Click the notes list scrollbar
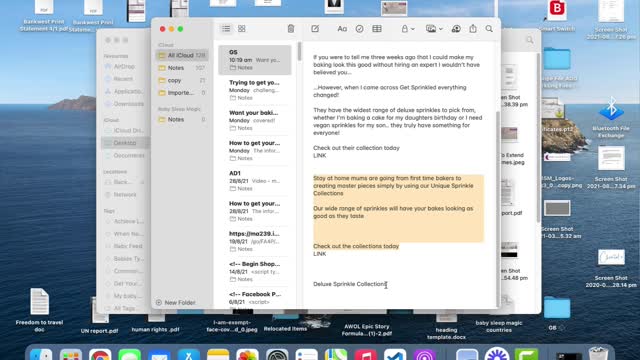Image resolution: width=640 pixels, height=360 pixels. tap(299, 51)
